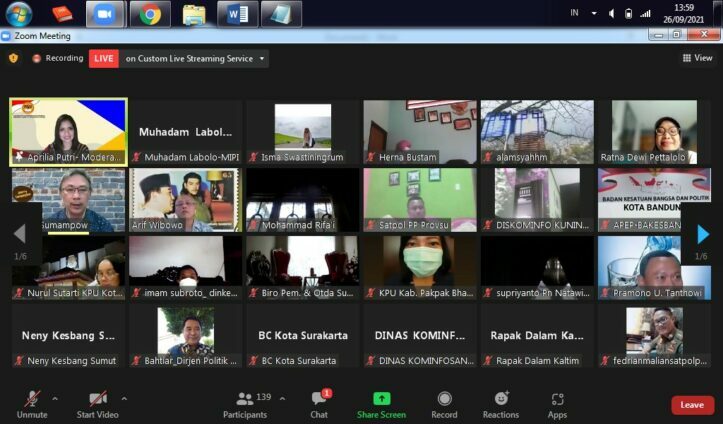This screenshot has height=424, width=723.
Task: Click the red LIVE indicator
Action: click(104, 59)
